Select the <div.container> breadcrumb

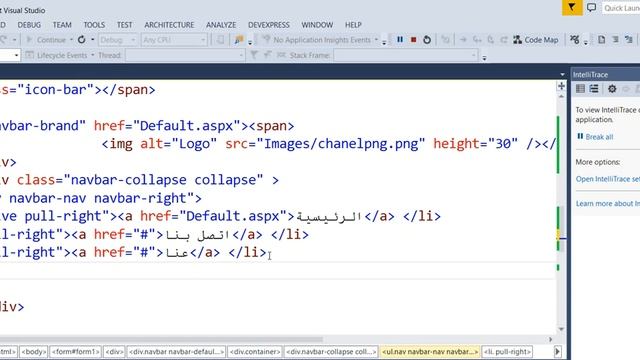tap(255, 351)
